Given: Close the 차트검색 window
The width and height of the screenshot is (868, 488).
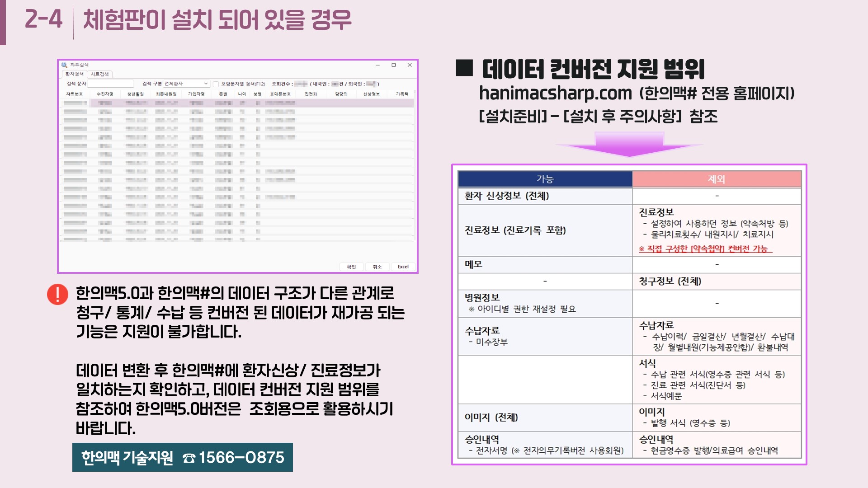Looking at the screenshot, I should [x=410, y=65].
